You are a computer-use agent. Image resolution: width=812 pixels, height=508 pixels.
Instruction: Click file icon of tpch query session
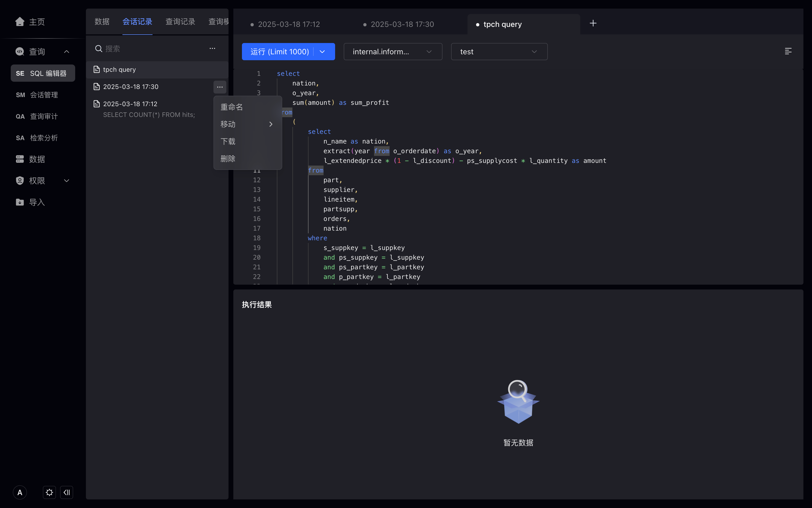(97, 70)
